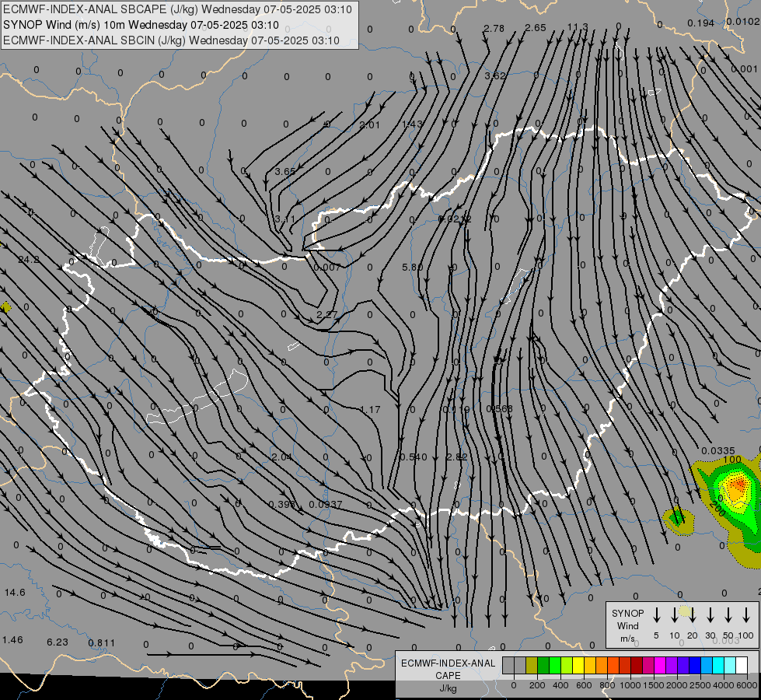Click the 14.6 value on the map
This screenshot has width=761, height=700.
15,592
